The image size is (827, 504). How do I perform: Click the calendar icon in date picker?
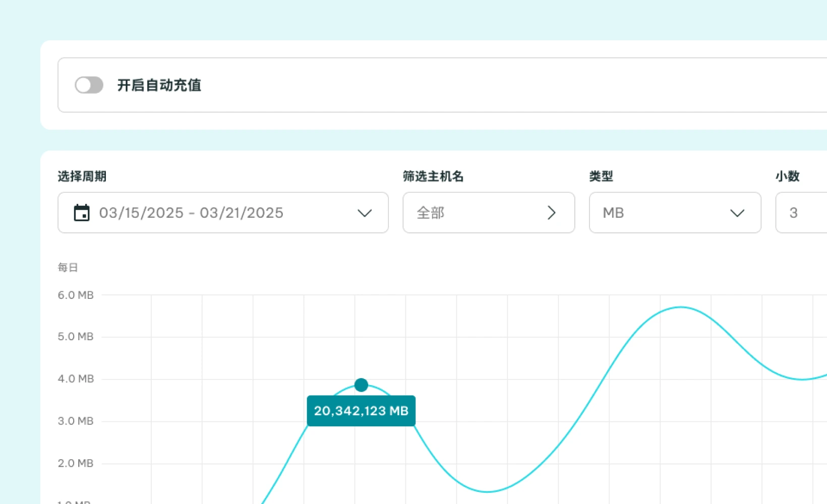[x=82, y=213]
